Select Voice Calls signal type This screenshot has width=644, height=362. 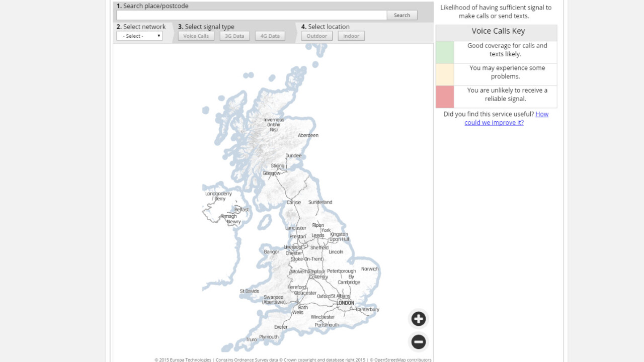click(196, 36)
